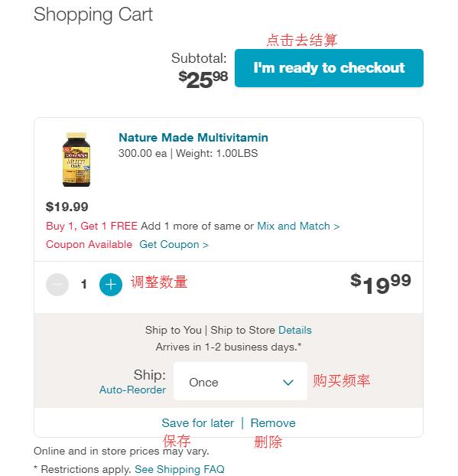Remove the multivitamin from the cart
Image resolution: width=458 pixels, height=476 pixels.
[273, 423]
